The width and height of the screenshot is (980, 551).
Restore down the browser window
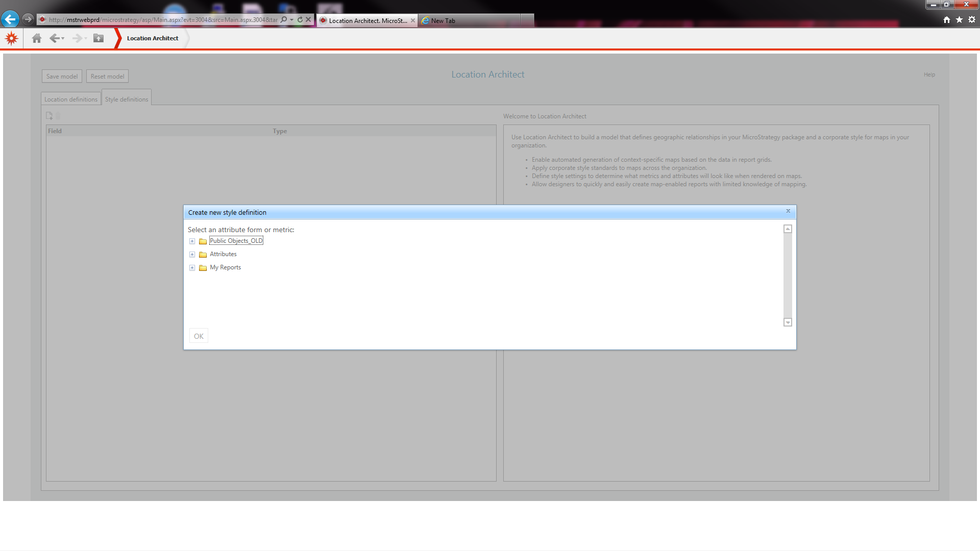point(946,5)
